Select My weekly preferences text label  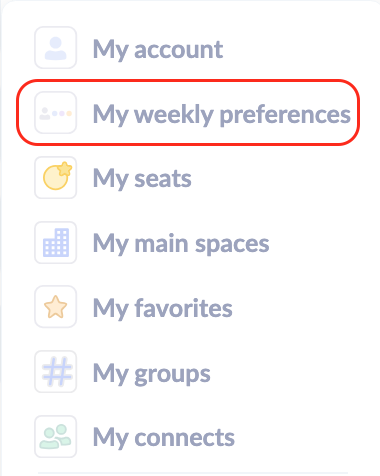222,115
